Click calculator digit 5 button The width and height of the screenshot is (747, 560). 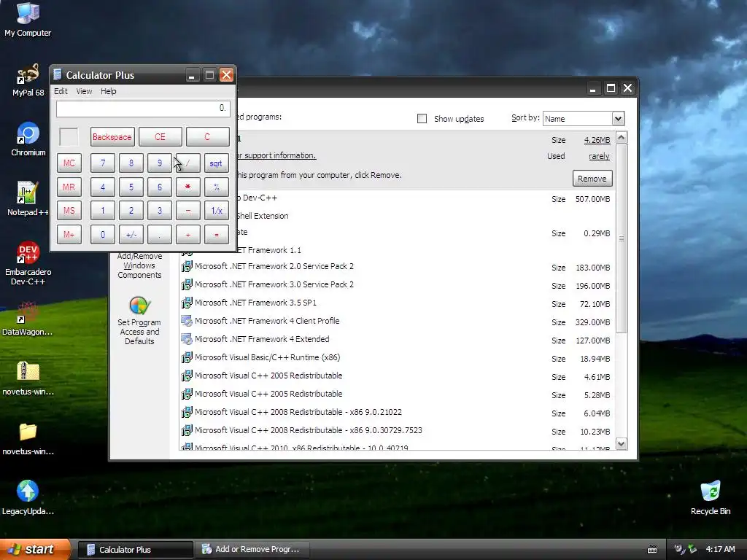click(x=131, y=187)
